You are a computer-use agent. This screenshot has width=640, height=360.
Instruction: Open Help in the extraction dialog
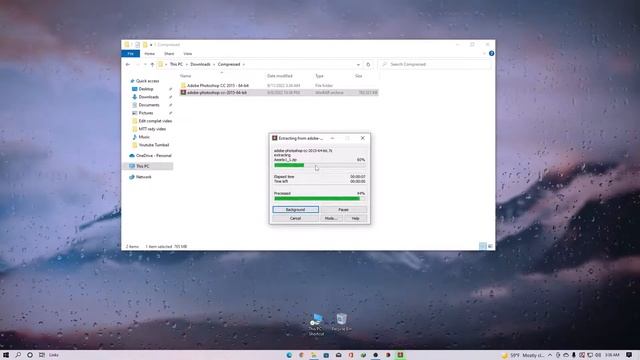point(355,218)
